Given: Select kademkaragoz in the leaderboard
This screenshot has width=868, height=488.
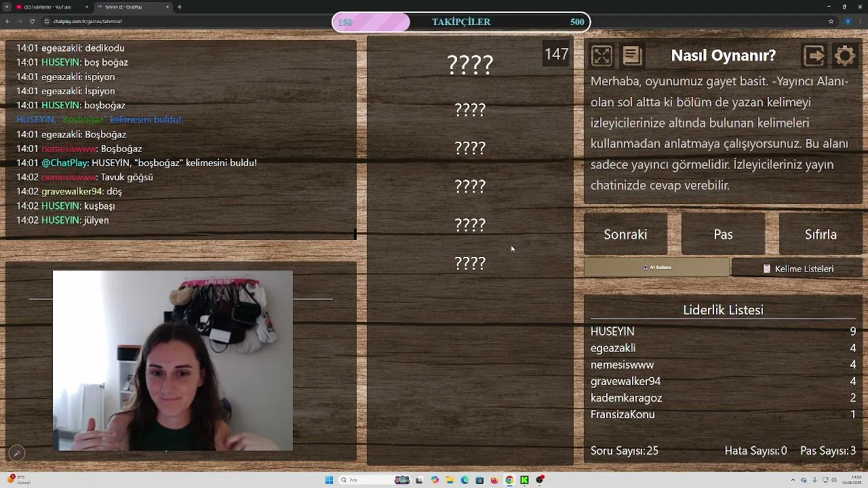Looking at the screenshot, I should click(x=723, y=398).
